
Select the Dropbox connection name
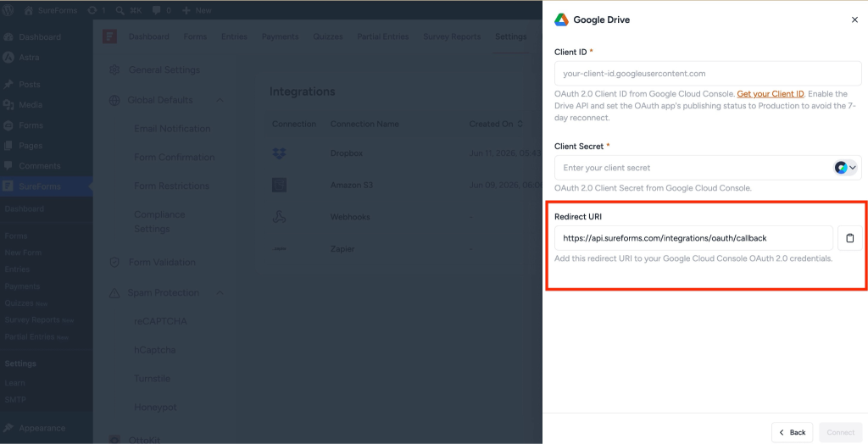(x=347, y=153)
